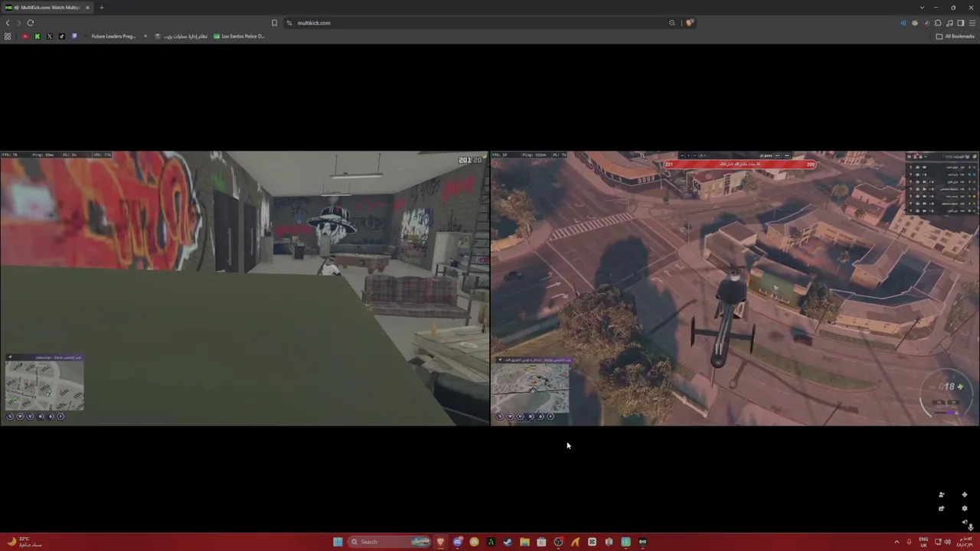Open the YouTube bookmark
This screenshot has height=551, width=980.
point(25,36)
